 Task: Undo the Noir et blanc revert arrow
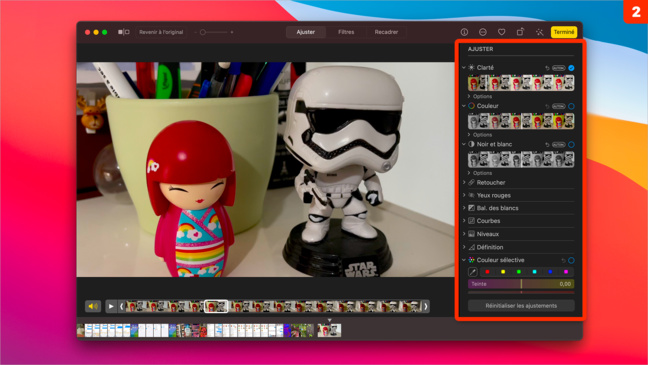[x=547, y=145]
